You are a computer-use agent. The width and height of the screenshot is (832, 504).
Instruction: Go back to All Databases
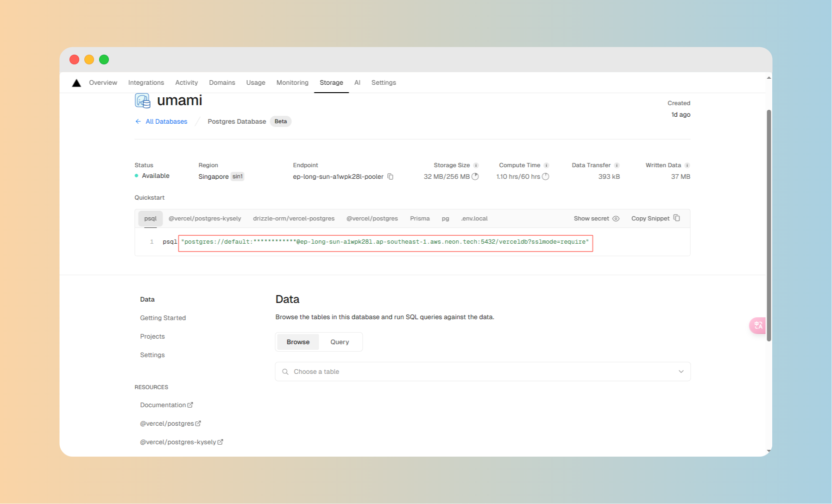(x=166, y=121)
